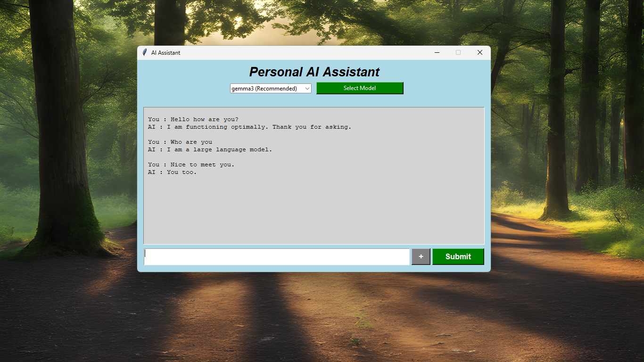Click the Python feather icon in title bar

(144, 52)
